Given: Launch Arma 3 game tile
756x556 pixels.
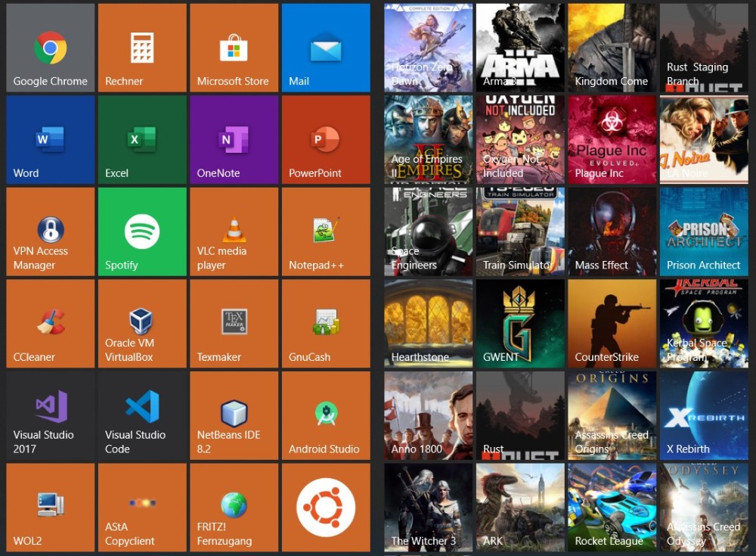Looking at the screenshot, I should click(520, 48).
